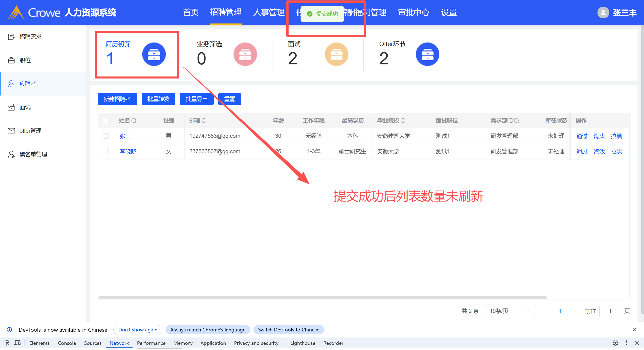This screenshot has width=644, height=350.
Task: Toggle the select-all header checkbox
Action: point(106,121)
